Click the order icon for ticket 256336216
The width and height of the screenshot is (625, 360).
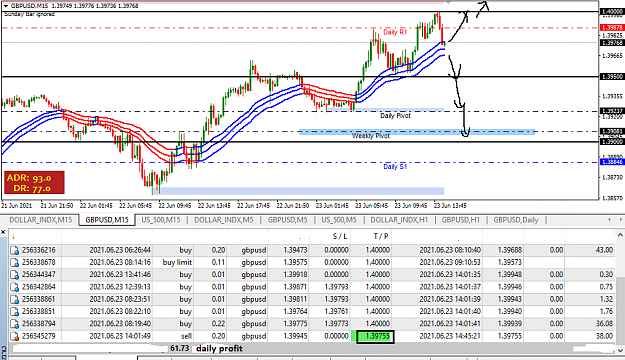(14, 250)
